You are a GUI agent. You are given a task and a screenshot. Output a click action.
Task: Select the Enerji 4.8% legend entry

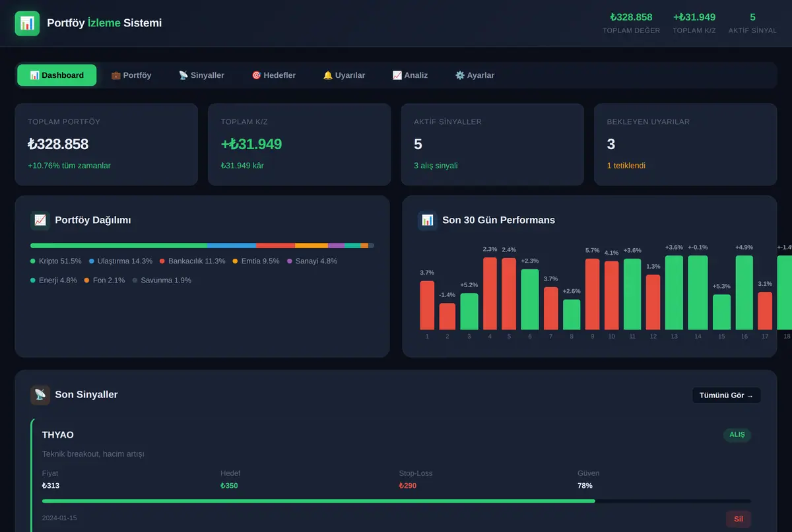click(x=53, y=281)
